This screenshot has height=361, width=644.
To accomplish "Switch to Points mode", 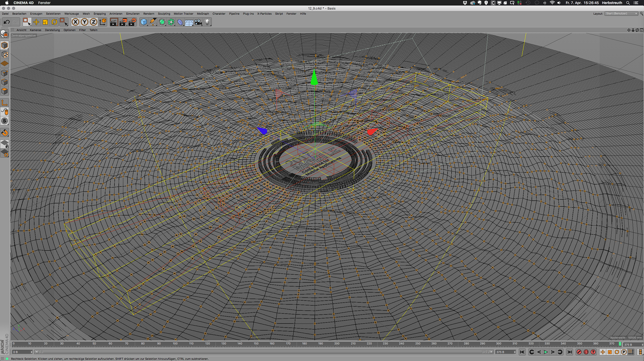I will coord(5,73).
